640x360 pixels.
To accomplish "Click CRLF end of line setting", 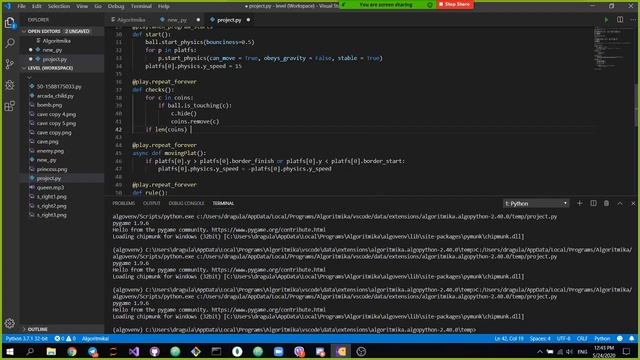I will coord(582,338).
